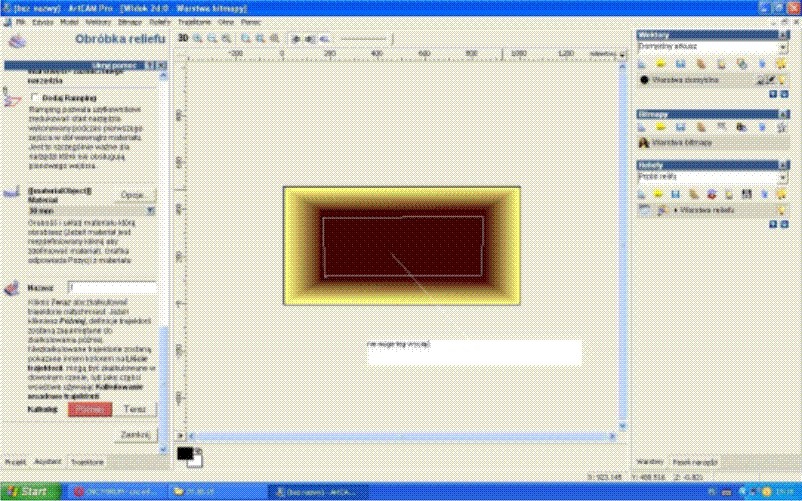Select the Warstwa bitmapy layer row
This screenshot has height=501, width=802.
click(712, 143)
